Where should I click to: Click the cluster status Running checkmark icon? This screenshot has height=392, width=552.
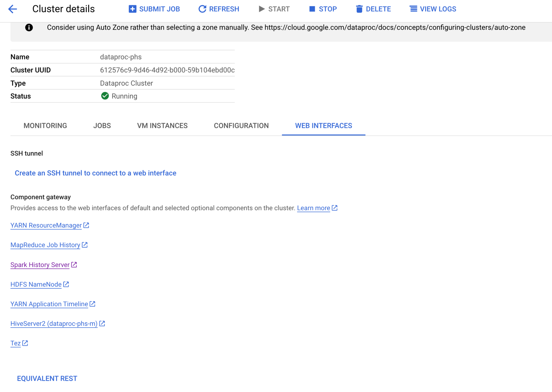click(x=105, y=96)
